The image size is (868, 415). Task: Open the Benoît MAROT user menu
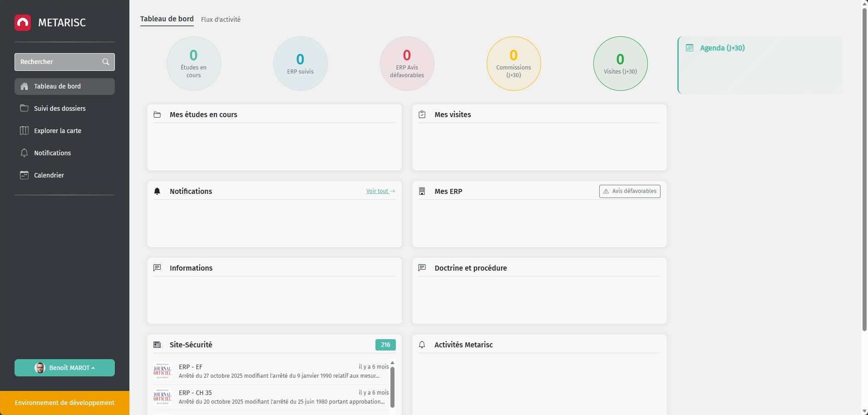pyautogui.click(x=64, y=368)
